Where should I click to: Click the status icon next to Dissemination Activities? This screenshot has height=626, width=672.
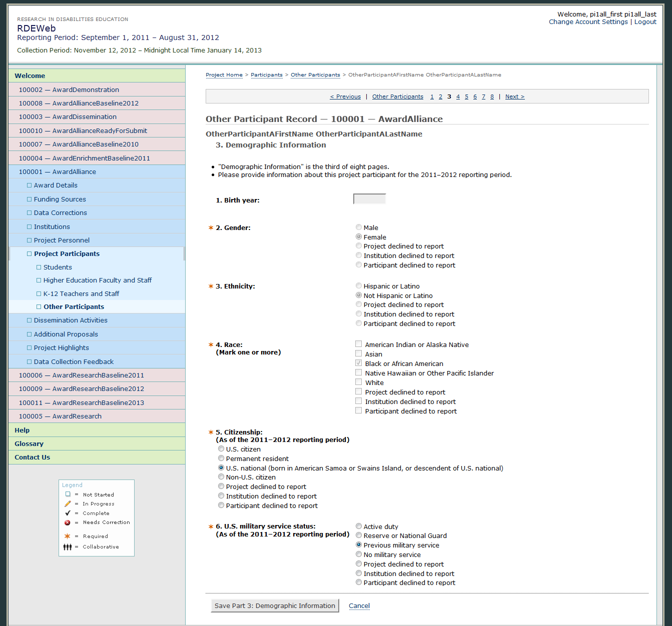pos(29,320)
